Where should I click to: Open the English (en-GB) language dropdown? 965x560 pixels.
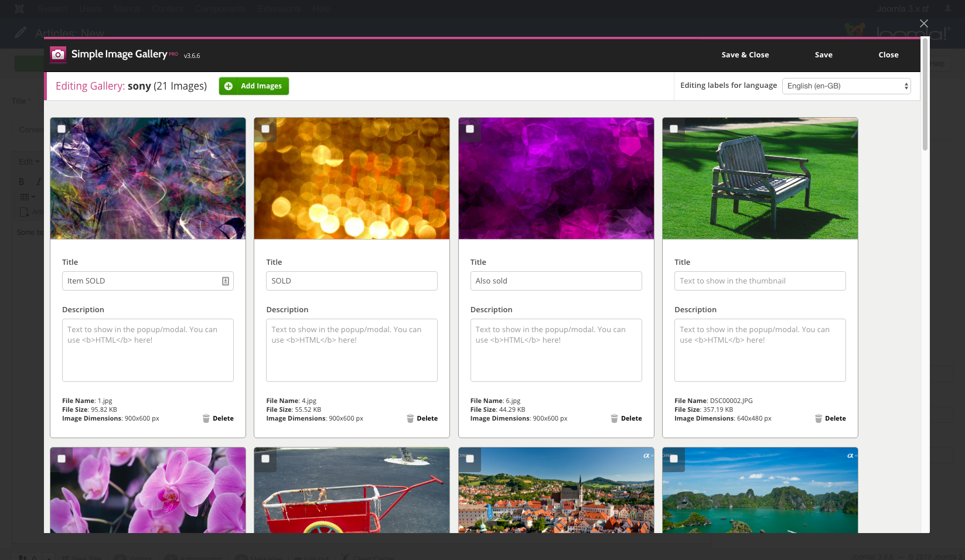click(847, 86)
